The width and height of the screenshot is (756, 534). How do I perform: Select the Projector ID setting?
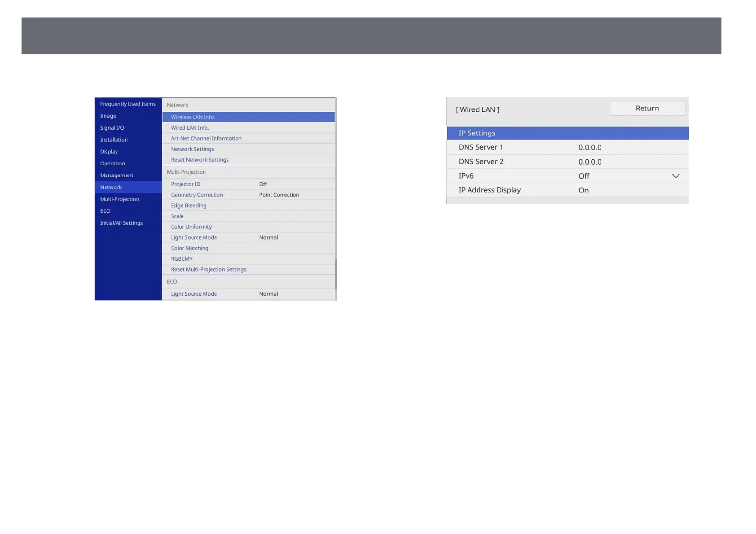click(248, 184)
